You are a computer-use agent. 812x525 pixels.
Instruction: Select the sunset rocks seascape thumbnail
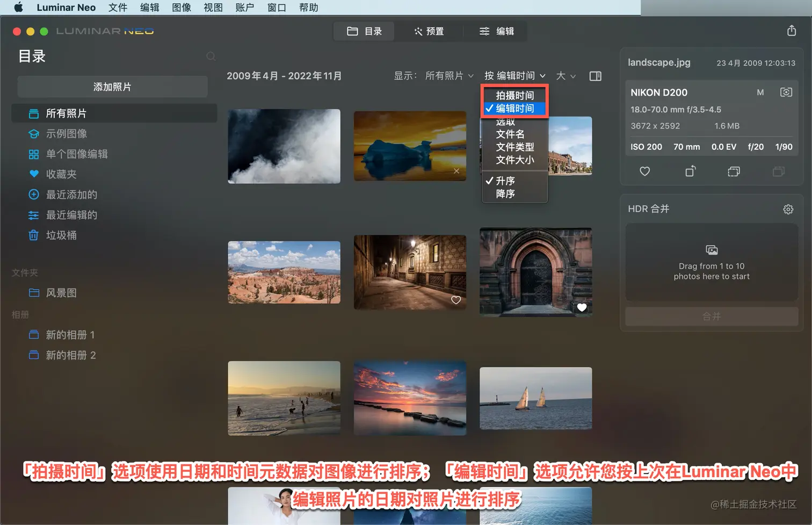pos(410,398)
